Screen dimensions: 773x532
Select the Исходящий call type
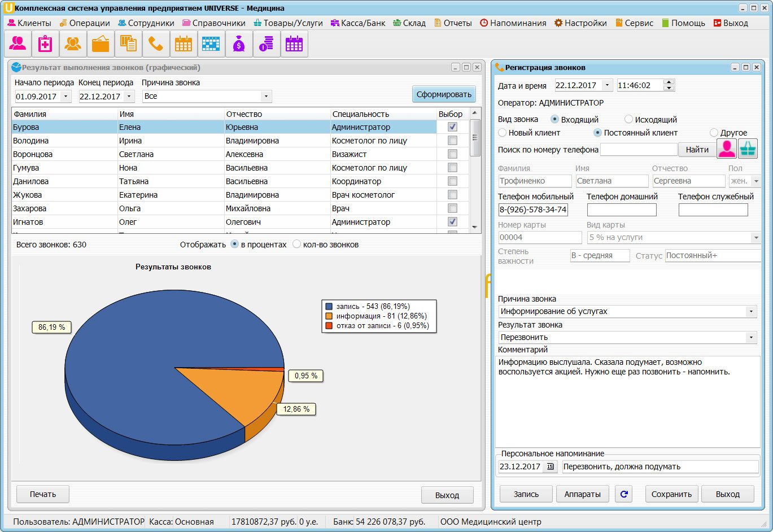[x=628, y=120]
